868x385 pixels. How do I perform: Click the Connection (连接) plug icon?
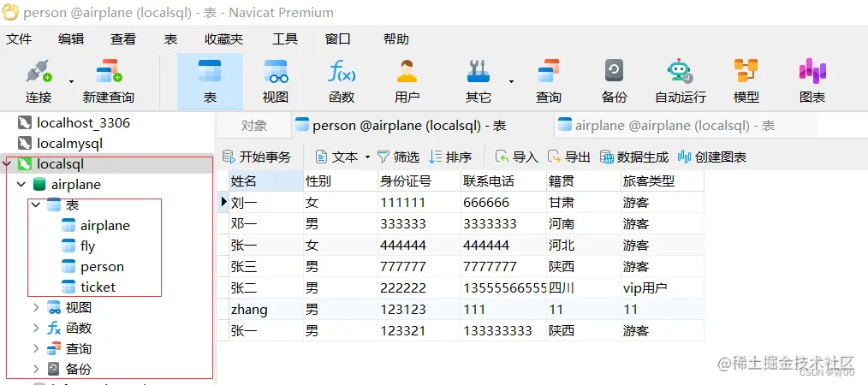39,71
